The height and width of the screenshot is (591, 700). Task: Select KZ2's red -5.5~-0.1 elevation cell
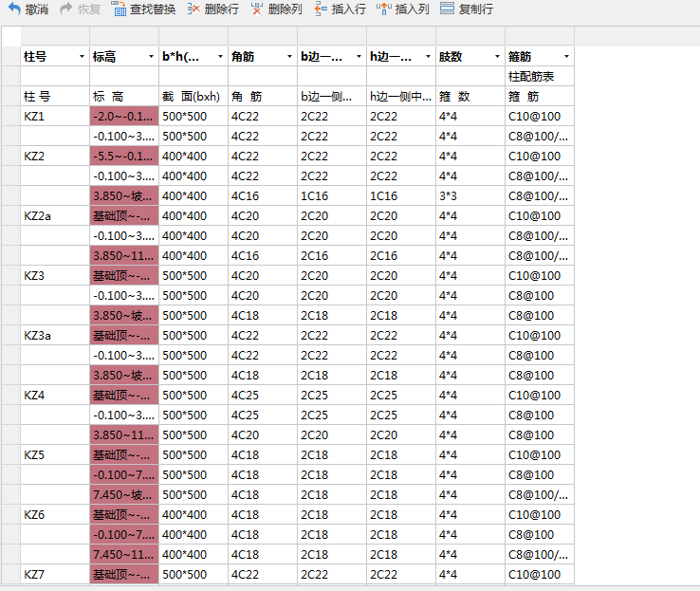(x=124, y=156)
